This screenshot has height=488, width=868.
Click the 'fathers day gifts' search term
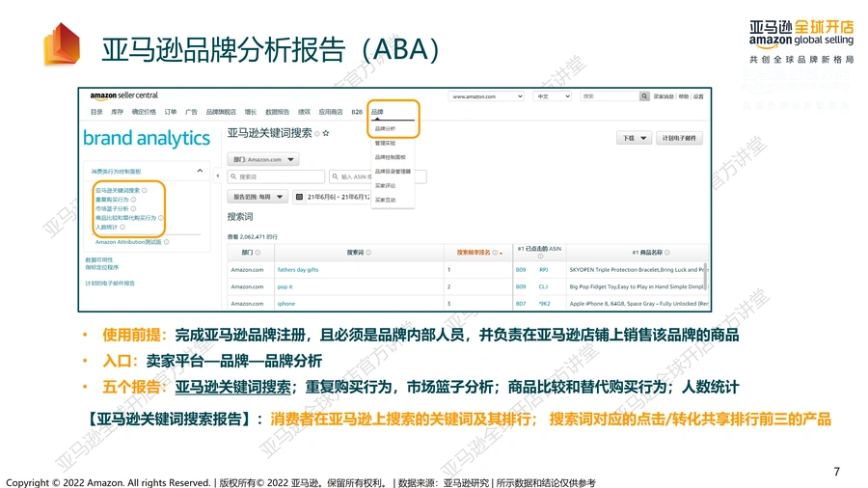click(298, 270)
